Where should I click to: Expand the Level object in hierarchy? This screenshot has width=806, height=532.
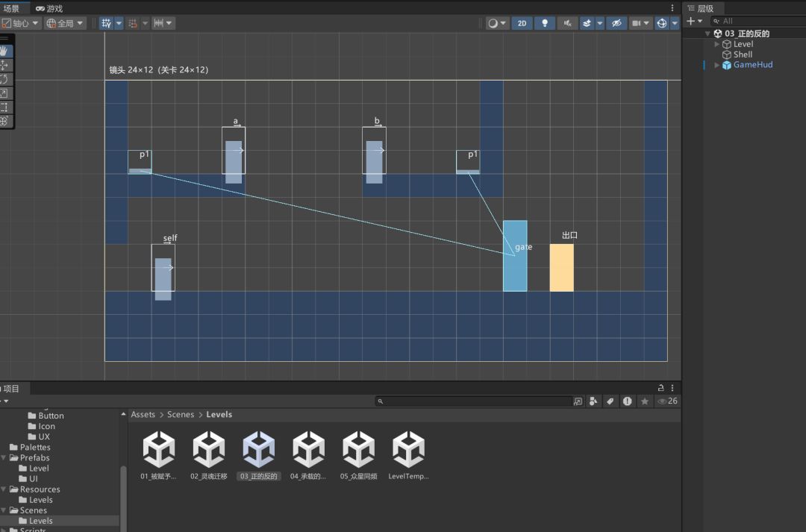pos(717,44)
